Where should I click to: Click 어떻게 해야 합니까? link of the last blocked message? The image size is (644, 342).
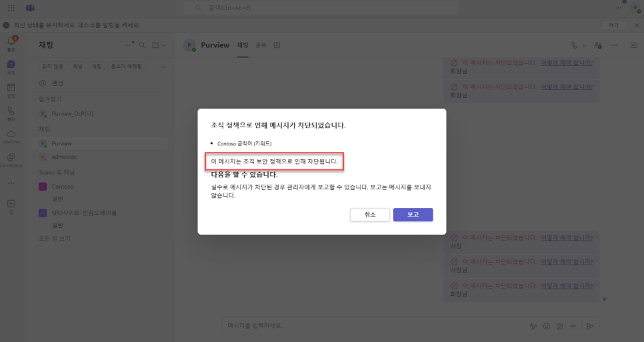tap(567, 286)
